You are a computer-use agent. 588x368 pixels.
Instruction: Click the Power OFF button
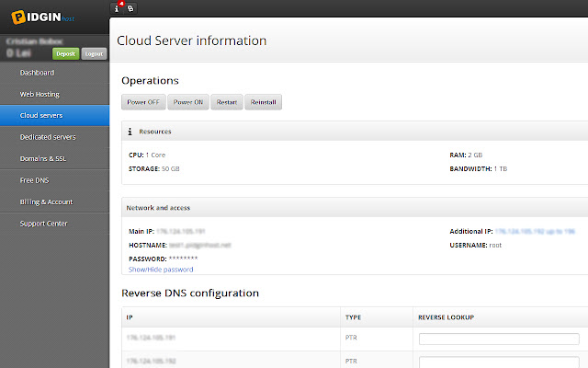142,102
